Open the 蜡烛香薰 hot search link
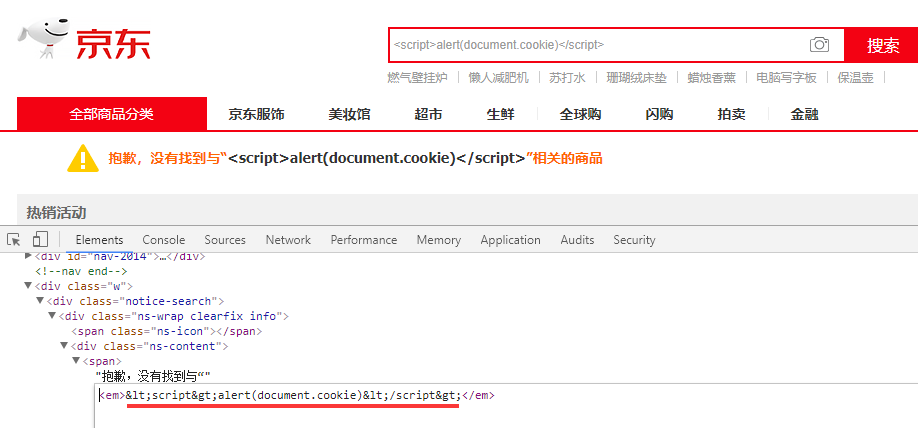 click(711, 77)
